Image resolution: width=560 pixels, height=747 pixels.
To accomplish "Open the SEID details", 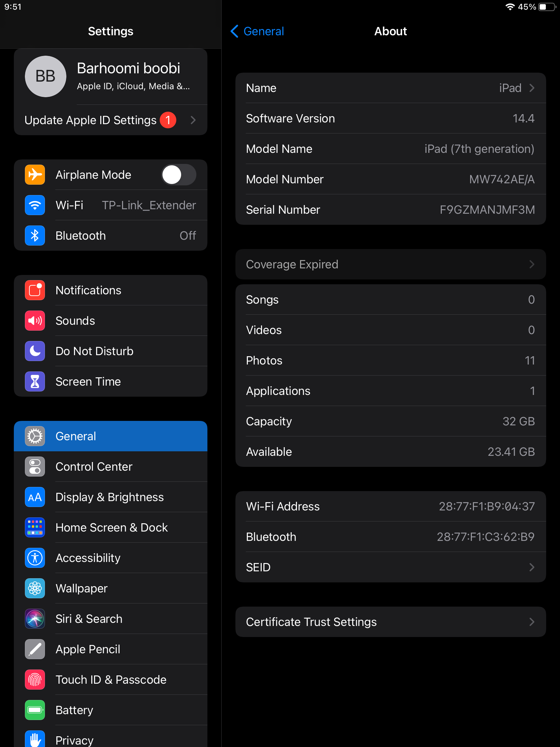I will (391, 567).
